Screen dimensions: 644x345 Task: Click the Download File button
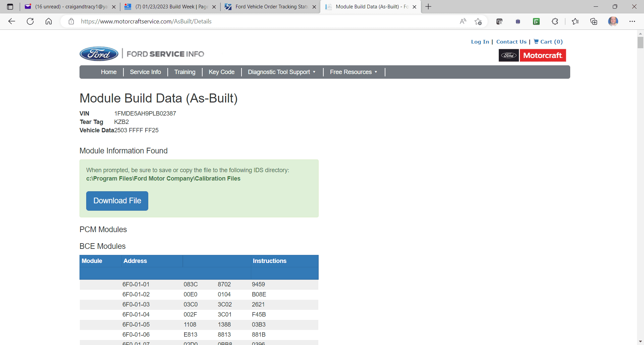pos(117,201)
